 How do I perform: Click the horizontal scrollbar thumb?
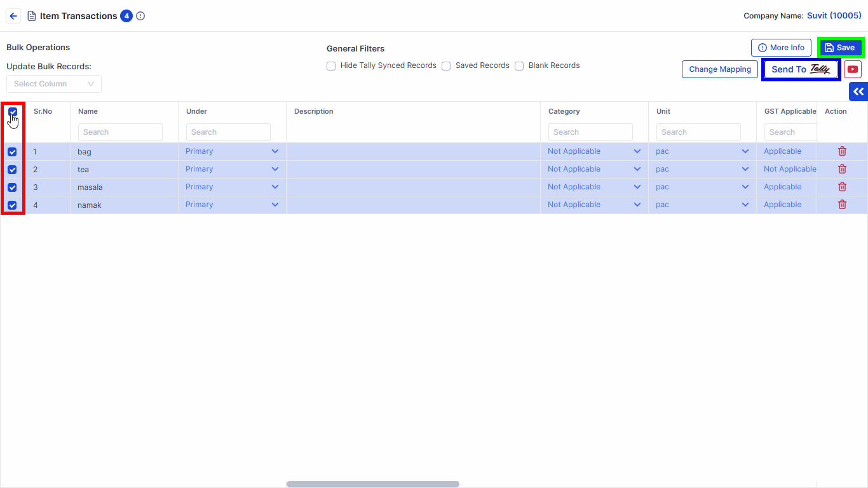pyautogui.click(x=373, y=484)
